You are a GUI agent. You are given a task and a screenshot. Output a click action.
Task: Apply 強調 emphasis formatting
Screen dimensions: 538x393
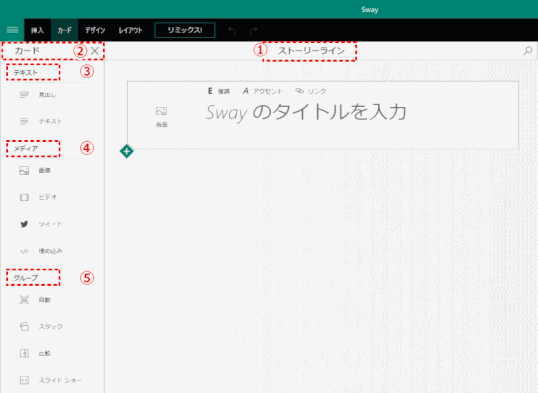[219, 91]
